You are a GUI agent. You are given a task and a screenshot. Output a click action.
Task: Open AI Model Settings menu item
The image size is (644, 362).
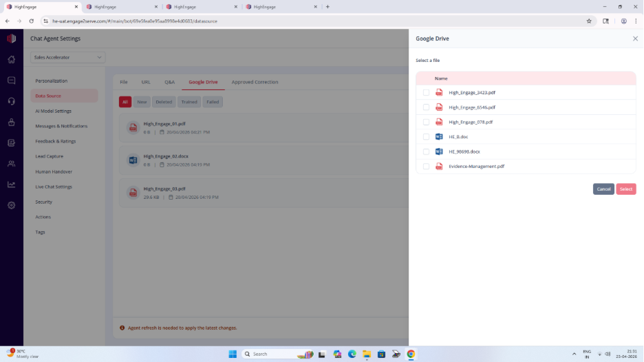point(54,111)
